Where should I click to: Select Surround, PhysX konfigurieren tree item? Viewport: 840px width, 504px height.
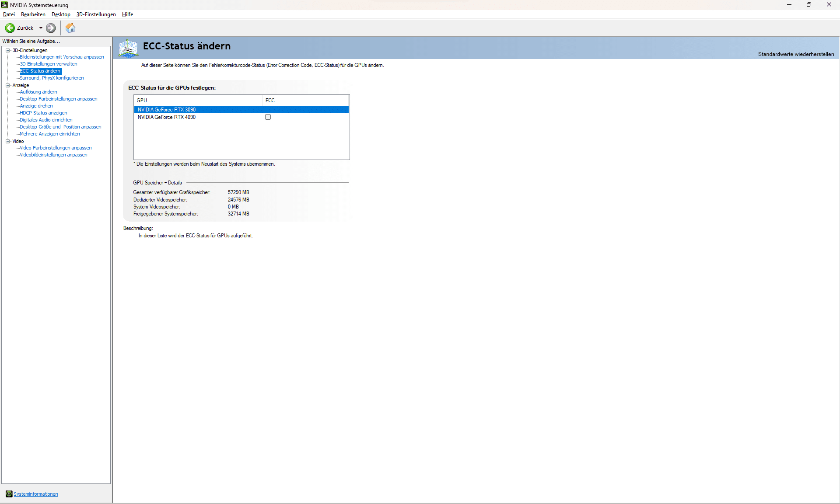(52, 78)
